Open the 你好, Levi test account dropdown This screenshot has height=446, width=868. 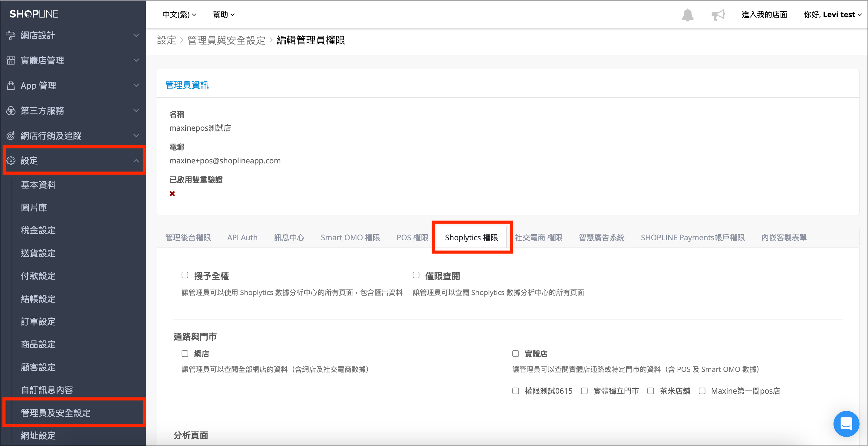[x=832, y=15]
